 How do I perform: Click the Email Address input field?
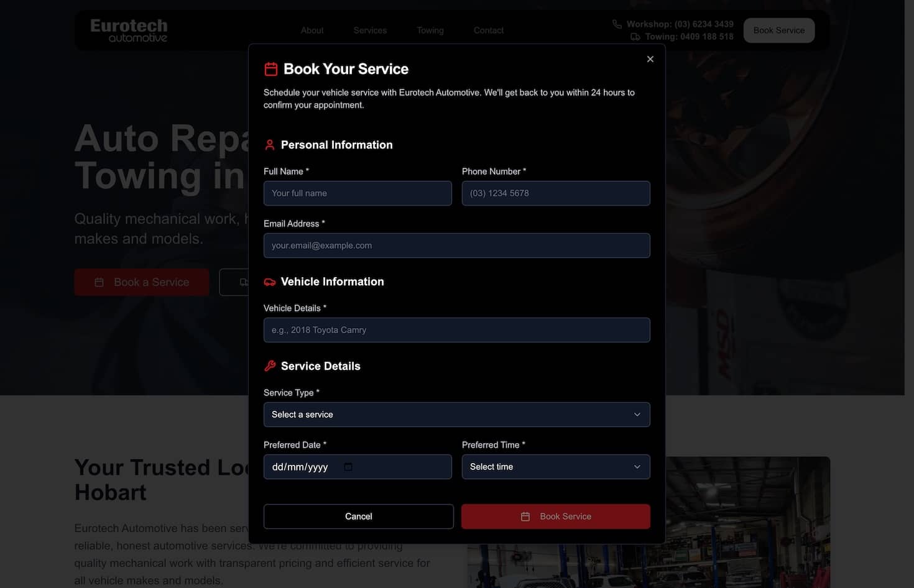(457, 246)
